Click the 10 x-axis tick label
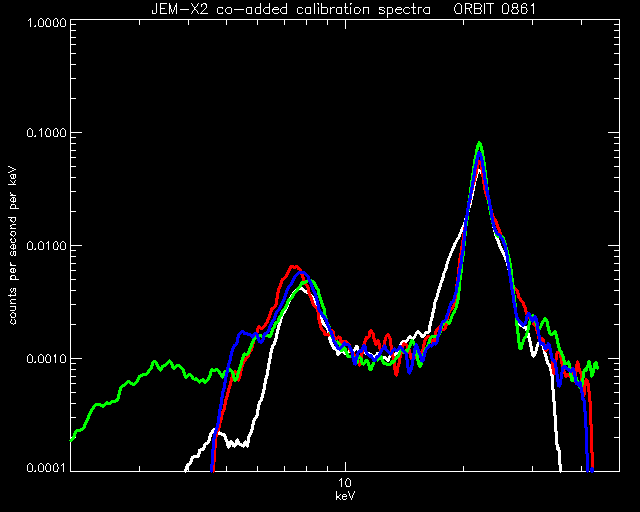Image resolution: width=640 pixels, height=512 pixels. [345, 483]
